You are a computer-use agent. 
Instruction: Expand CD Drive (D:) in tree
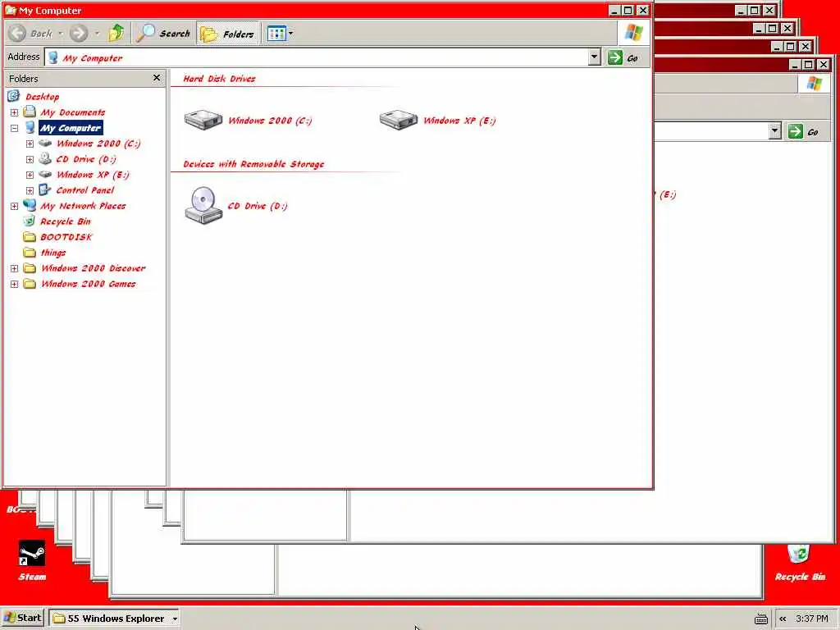coord(30,159)
